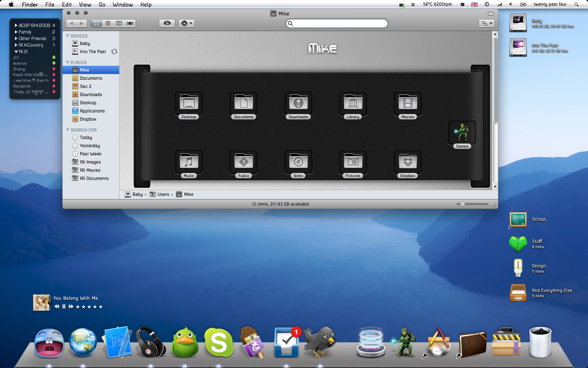Switch Finder to Cover Flow view
Viewport: 588px width, 368px height.
pyautogui.click(x=130, y=23)
